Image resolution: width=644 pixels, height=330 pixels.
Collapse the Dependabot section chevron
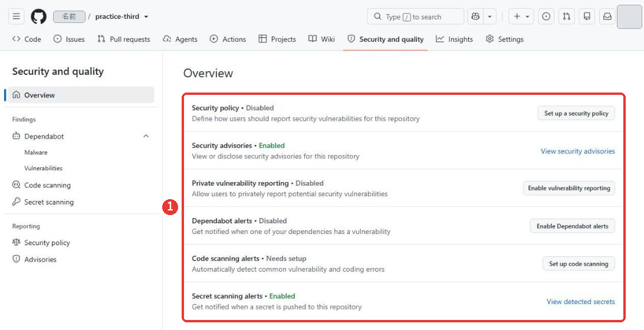[146, 136]
